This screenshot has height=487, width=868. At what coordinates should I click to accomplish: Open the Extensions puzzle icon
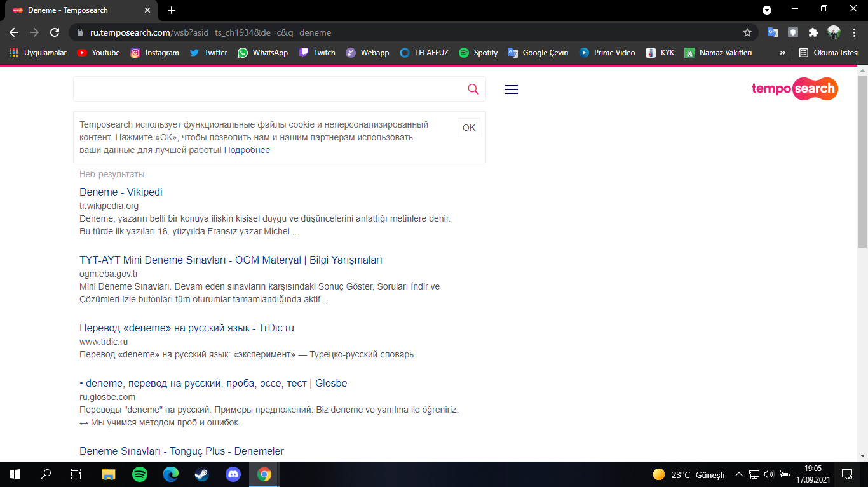coord(813,32)
